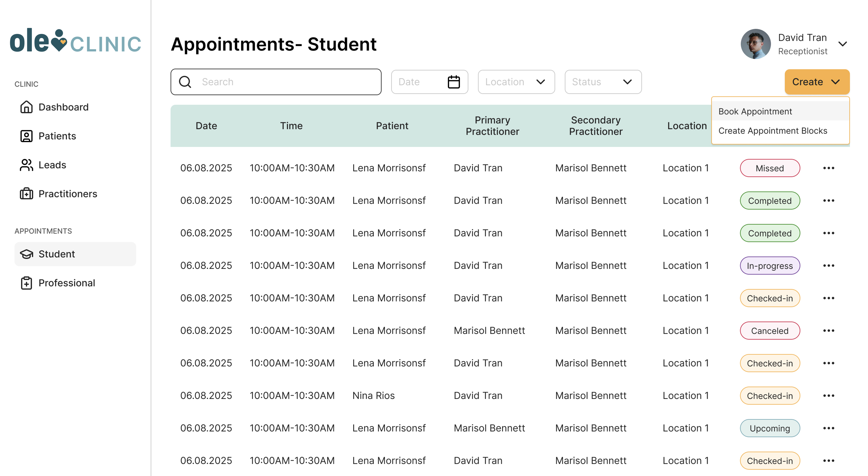Expand the Location filter dropdown
This screenshot has height=476, width=868.
[x=516, y=82]
